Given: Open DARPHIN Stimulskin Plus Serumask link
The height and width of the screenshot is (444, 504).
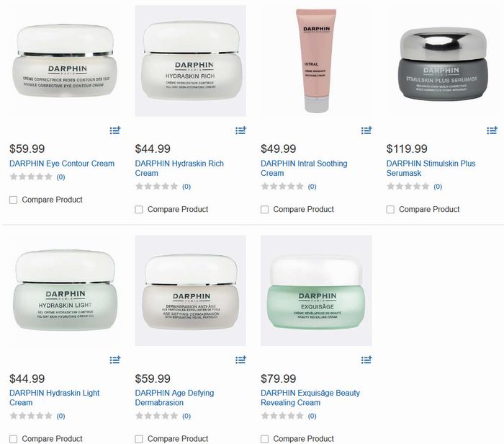Looking at the screenshot, I should coord(431,168).
